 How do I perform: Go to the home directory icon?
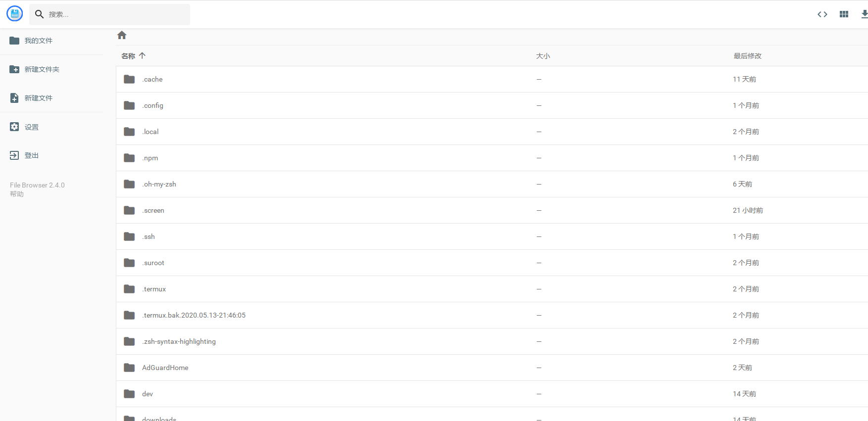click(x=122, y=35)
